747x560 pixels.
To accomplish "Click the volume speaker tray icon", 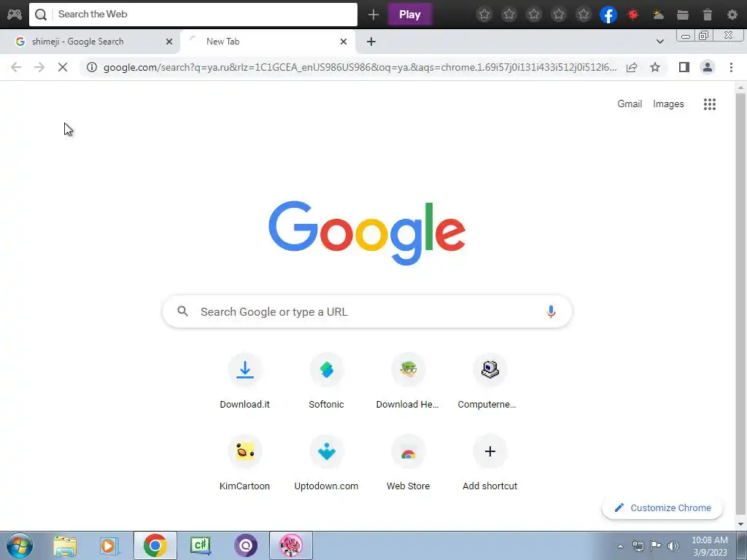I will 673,546.
